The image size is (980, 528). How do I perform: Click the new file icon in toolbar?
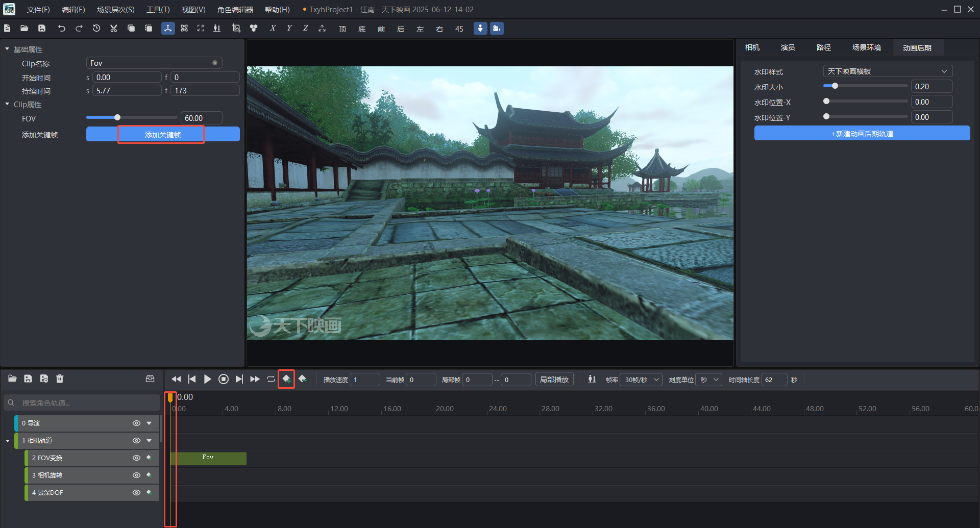pos(7,29)
